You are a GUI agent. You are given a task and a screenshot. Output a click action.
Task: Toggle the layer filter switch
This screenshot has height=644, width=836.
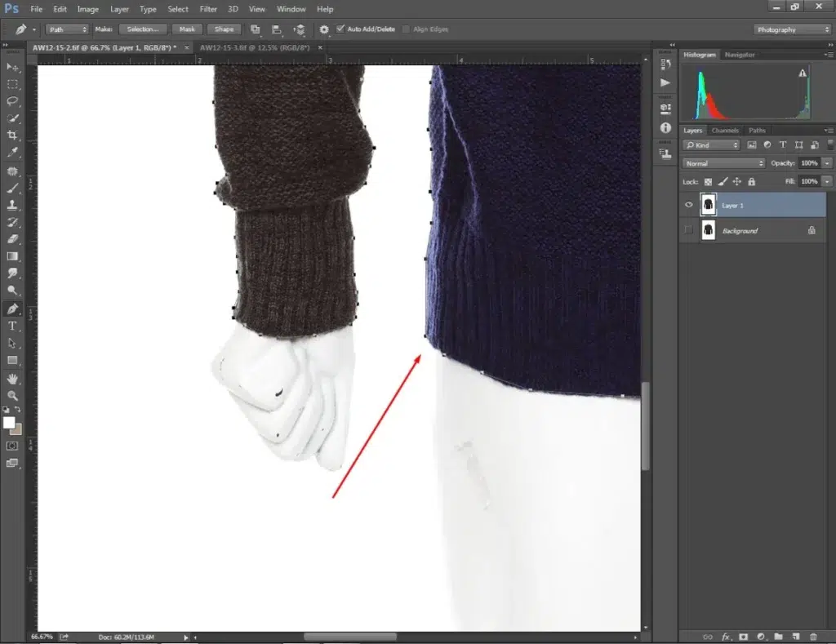pos(830,144)
